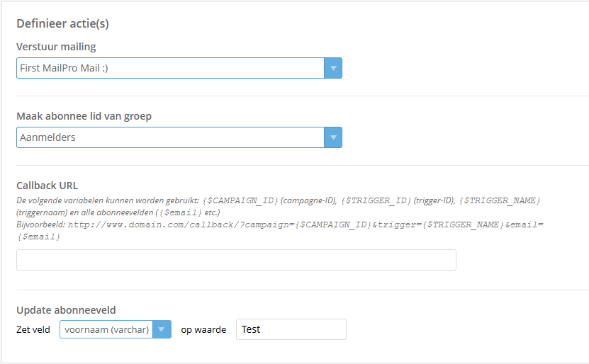Click the Definieer actie(s) heading
The height and width of the screenshot is (364, 589).
pos(62,23)
